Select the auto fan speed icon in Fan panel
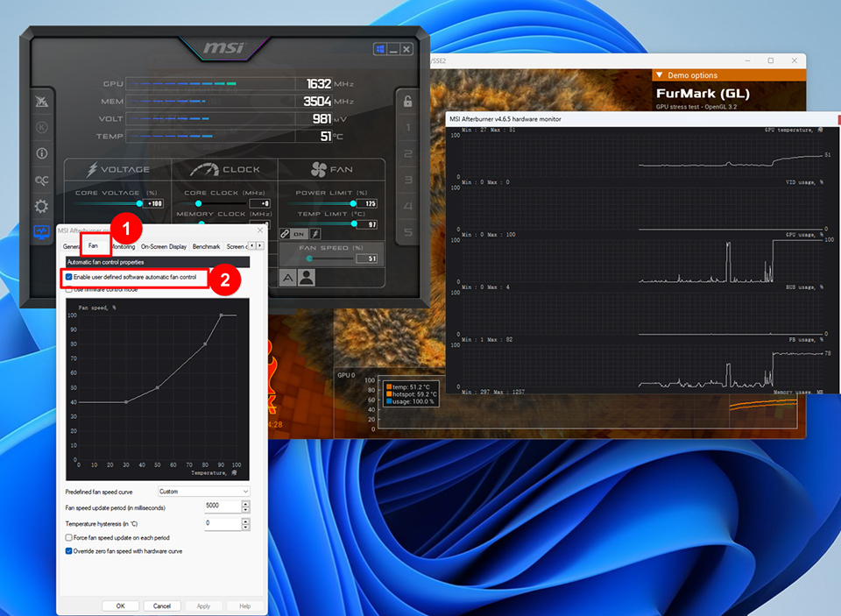 287,278
